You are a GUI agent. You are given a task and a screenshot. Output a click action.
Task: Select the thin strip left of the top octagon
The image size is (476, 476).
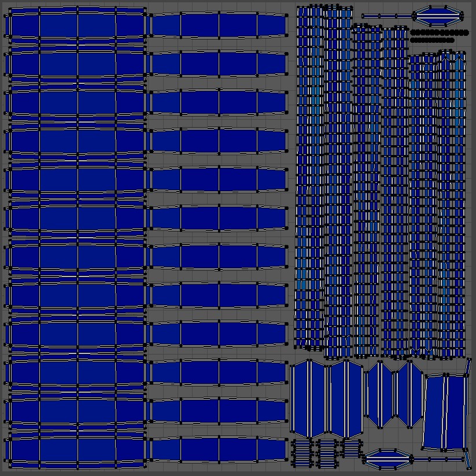point(387,16)
